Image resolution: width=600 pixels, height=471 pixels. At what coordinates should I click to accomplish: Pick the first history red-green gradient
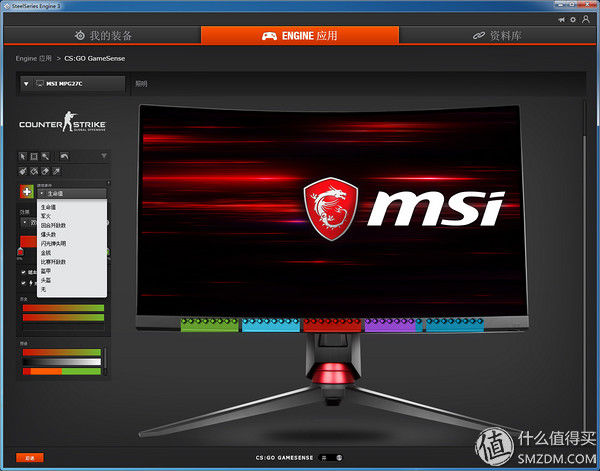63,308
